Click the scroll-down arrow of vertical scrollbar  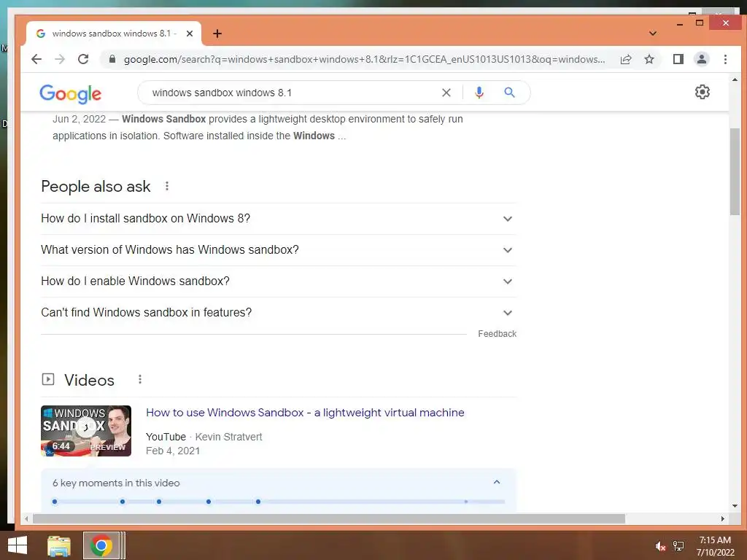(x=735, y=506)
